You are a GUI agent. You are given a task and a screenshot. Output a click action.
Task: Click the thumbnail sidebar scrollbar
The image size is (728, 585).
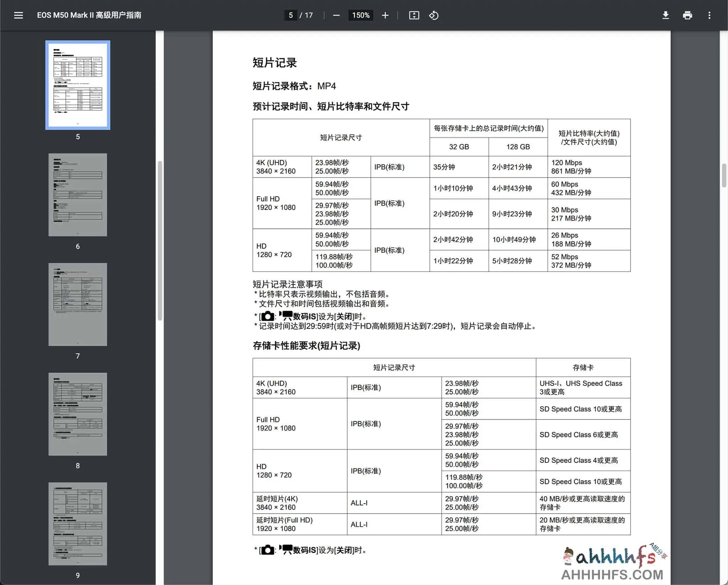coord(160,240)
